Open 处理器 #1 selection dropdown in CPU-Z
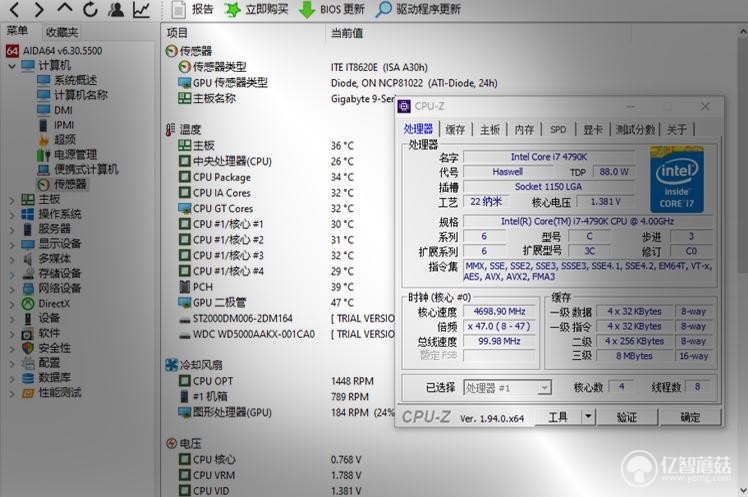The image size is (748, 497). coord(507,388)
